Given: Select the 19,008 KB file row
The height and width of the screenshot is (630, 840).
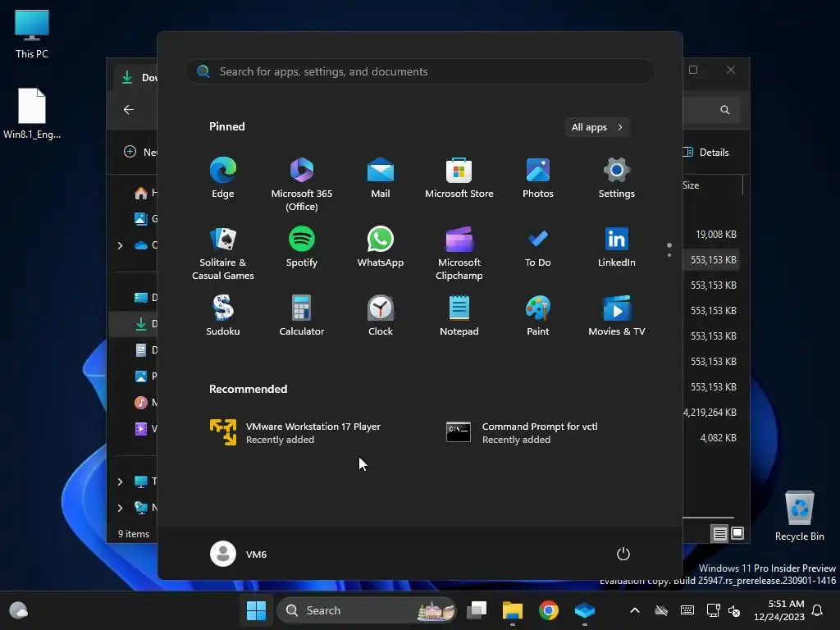Looking at the screenshot, I should [713, 234].
